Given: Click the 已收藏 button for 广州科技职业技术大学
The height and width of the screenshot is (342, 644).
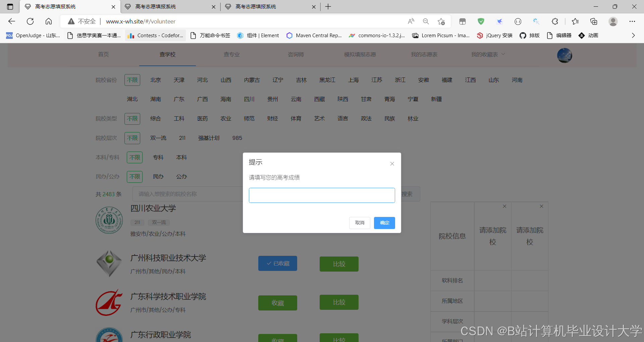Looking at the screenshot, I should 278,264.
